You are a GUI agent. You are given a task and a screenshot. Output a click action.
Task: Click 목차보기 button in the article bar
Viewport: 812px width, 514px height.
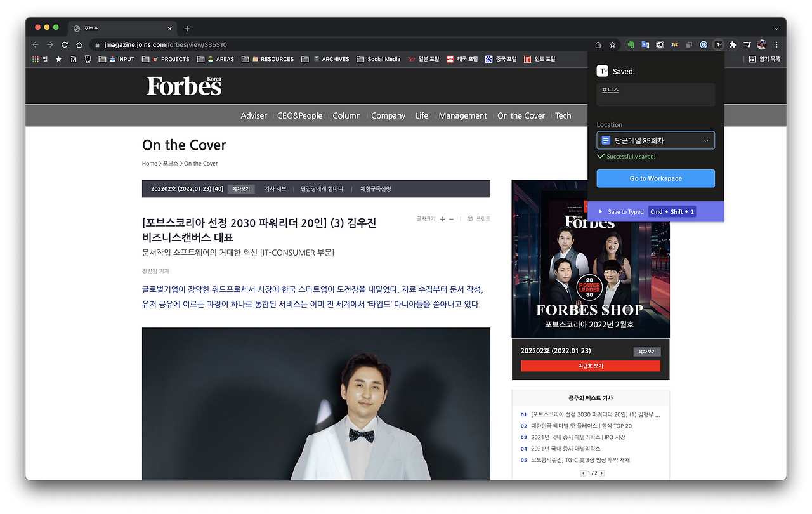coord(241,188)
